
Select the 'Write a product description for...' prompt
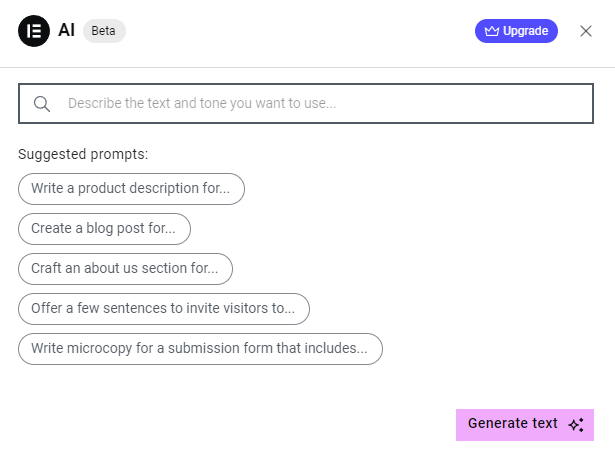tap(131, 188)
